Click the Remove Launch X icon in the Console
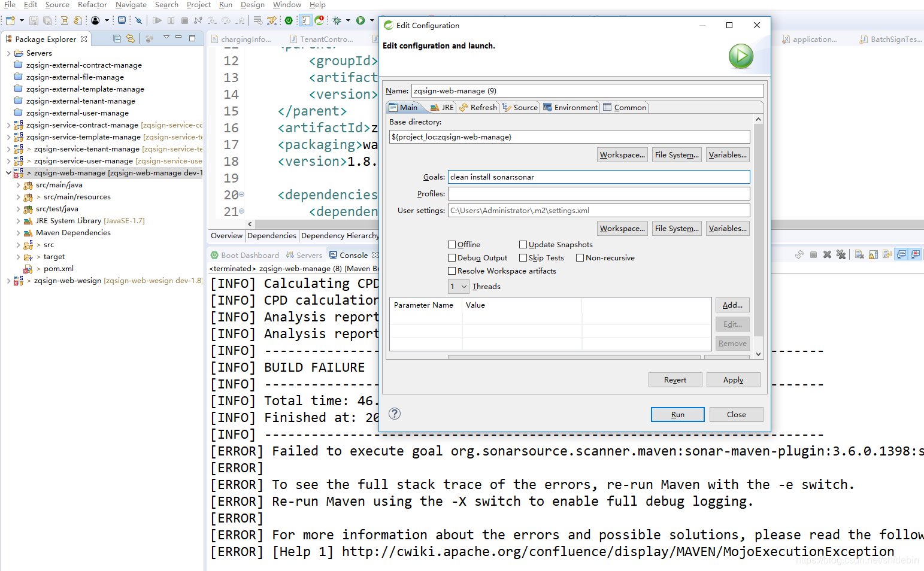 827,254
